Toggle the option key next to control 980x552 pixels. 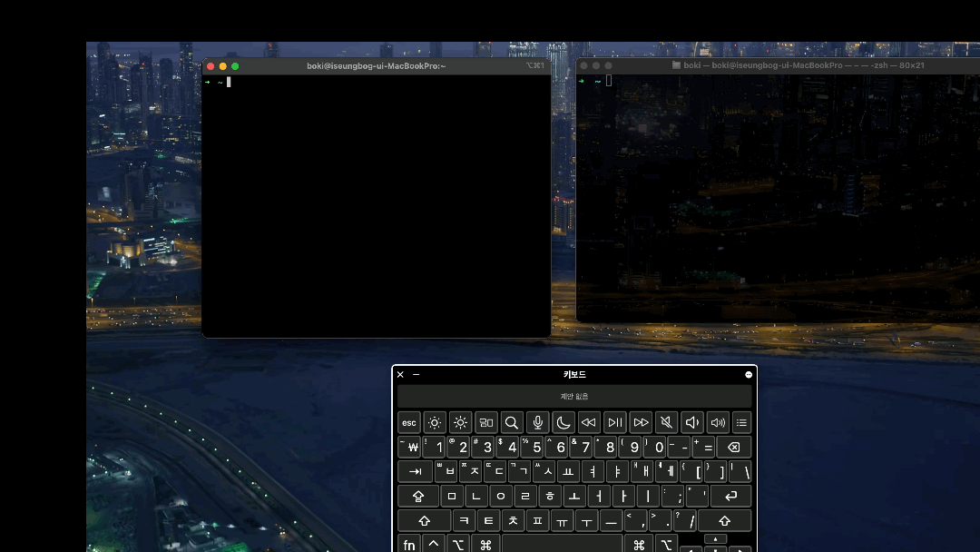(458, 545)
